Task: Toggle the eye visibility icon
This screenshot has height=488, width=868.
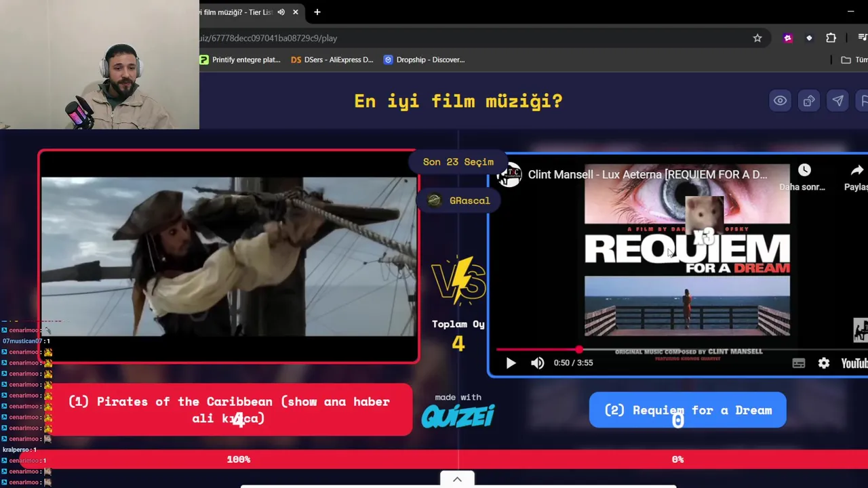Action: coord(781,101)
